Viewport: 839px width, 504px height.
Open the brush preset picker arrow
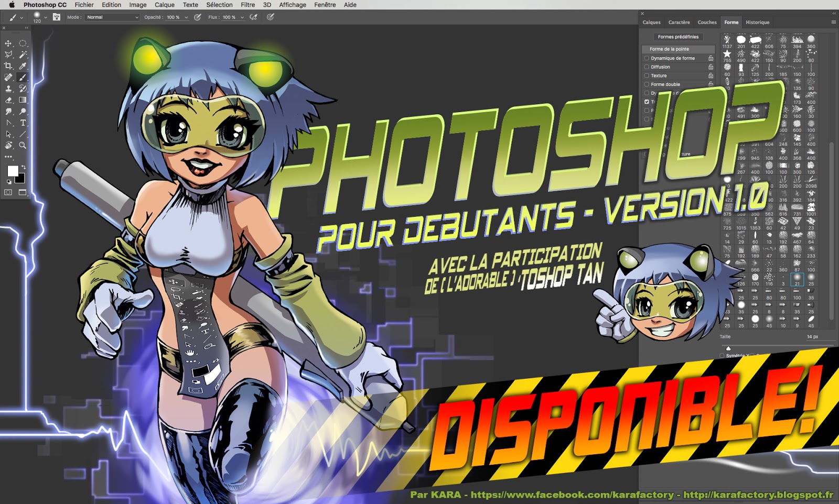(x=46, y=17)
